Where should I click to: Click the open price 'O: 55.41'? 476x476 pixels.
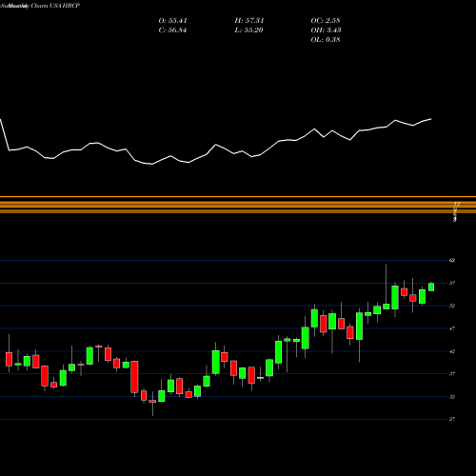point(172,21)
